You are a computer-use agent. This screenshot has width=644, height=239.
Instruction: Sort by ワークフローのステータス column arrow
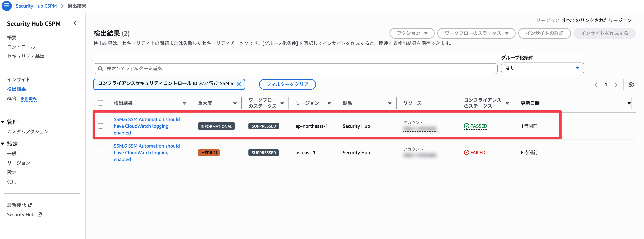[x=282, y=103]
